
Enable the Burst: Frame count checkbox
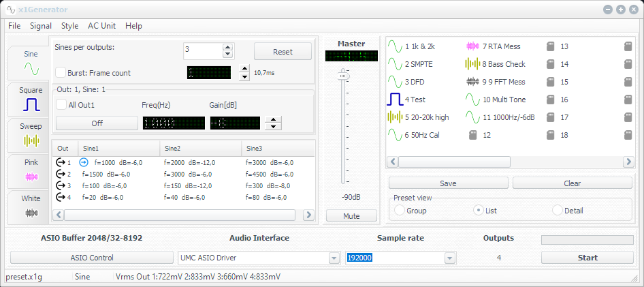click(x=61, y=72)
